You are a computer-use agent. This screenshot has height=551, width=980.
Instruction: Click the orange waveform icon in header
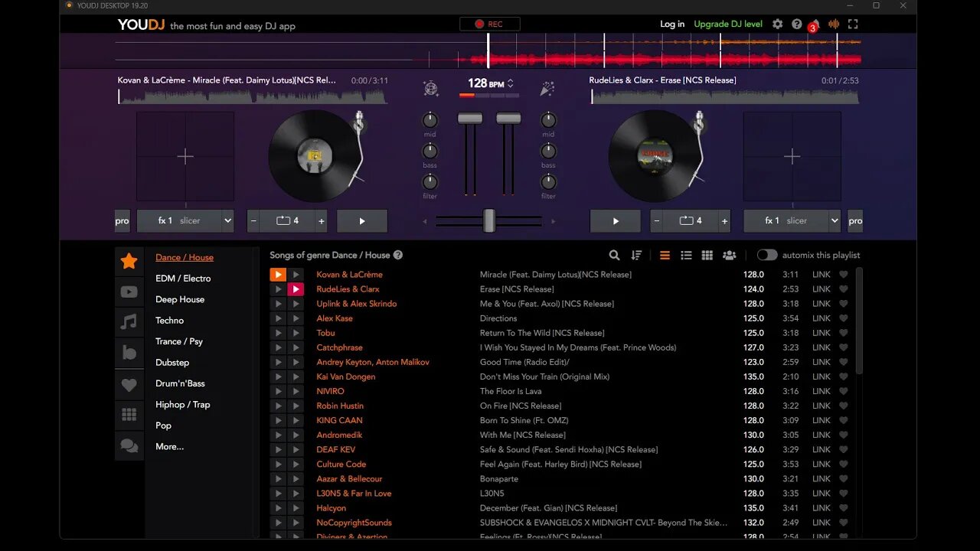tap(834, 24)
